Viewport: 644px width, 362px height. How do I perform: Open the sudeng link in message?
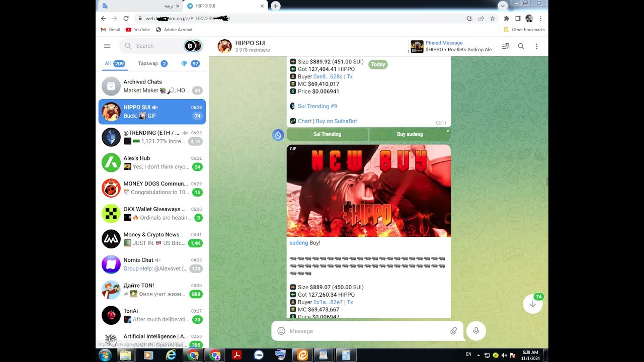coord(299,243)
